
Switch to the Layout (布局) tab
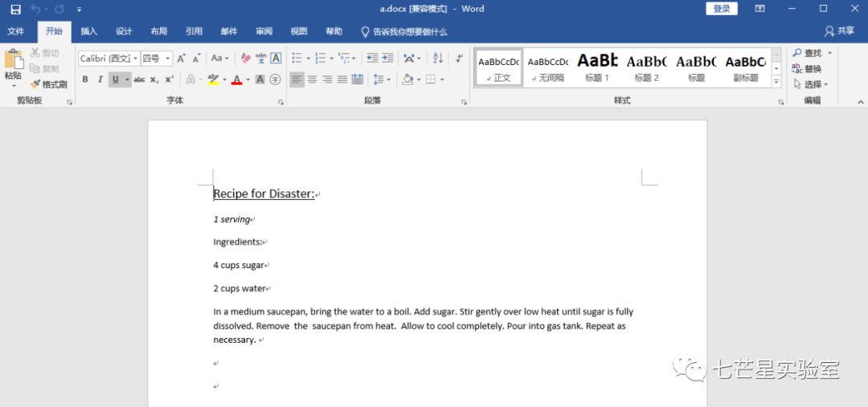158,31
